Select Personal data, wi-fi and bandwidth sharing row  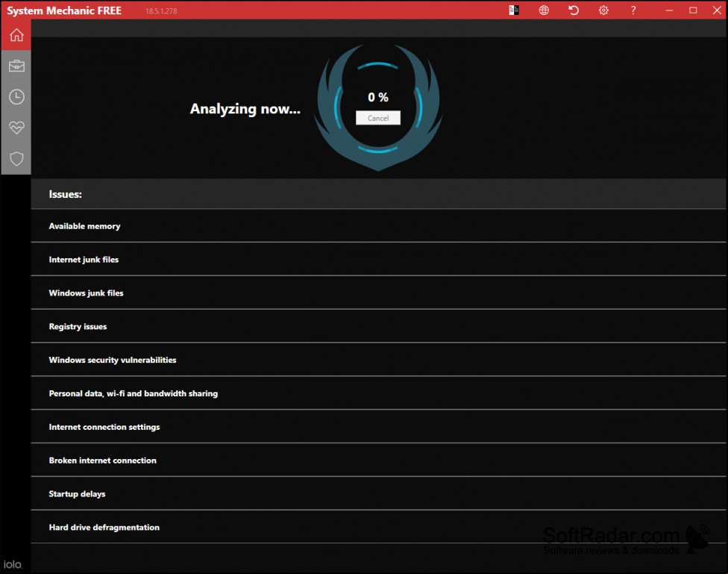378,393
